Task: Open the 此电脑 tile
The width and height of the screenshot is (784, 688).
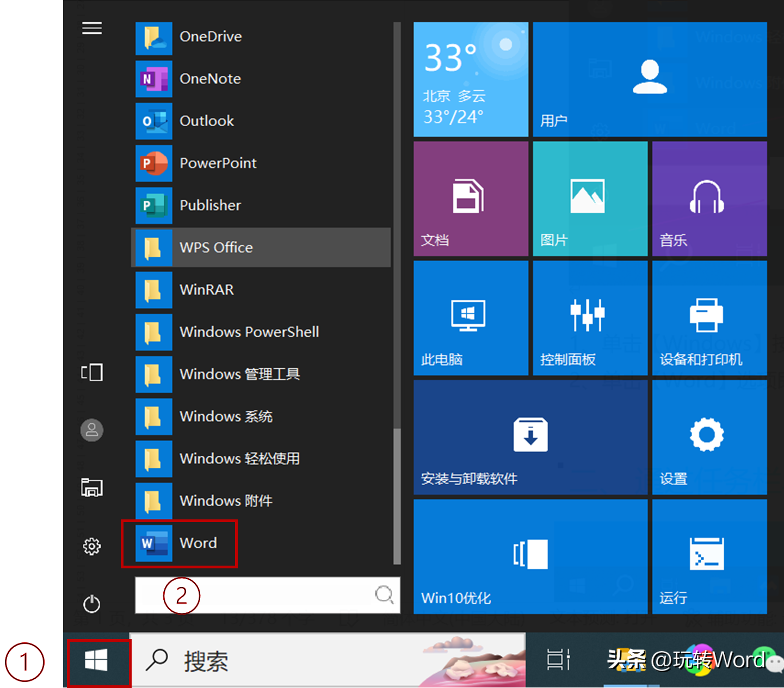Action: click(x=471, y=318)
